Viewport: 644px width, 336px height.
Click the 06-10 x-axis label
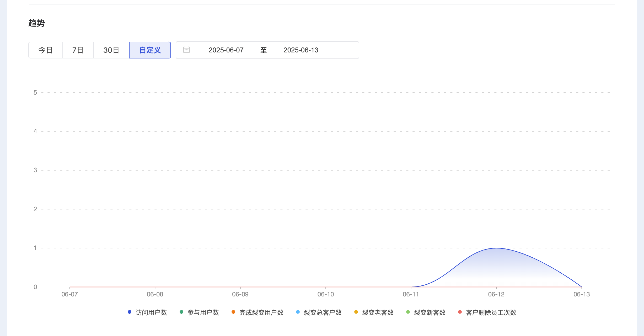coord(326,294)
